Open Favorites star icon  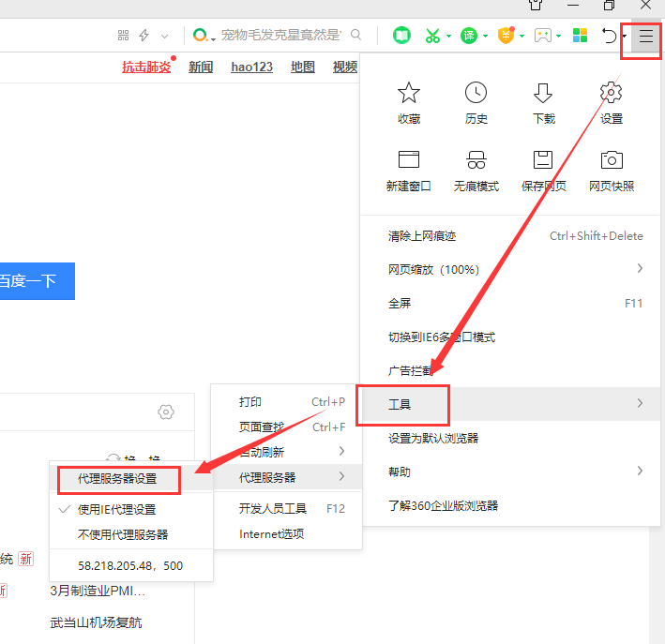pos(409,93)
